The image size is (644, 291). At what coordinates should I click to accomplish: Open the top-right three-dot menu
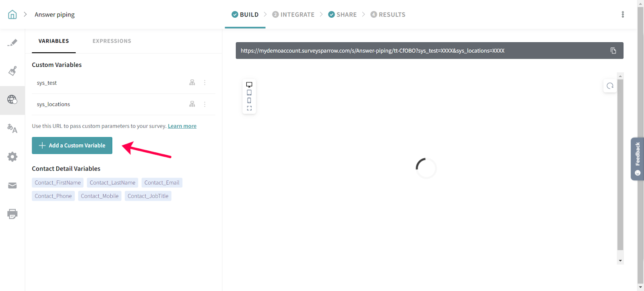pos(623,14)
